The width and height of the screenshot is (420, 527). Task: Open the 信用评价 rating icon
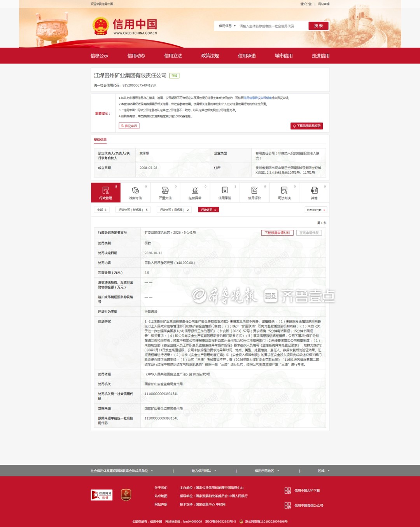tap(254, 190)
